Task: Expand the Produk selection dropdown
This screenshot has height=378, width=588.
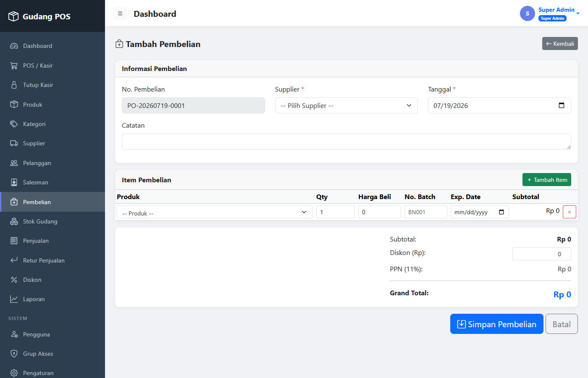Action: (x=215, y=212)
